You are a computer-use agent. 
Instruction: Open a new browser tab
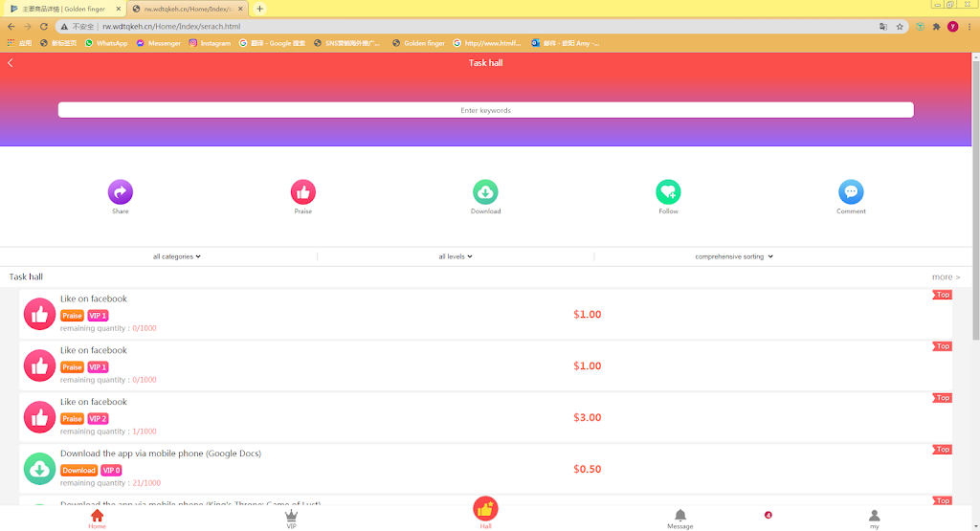pos(259,9)
